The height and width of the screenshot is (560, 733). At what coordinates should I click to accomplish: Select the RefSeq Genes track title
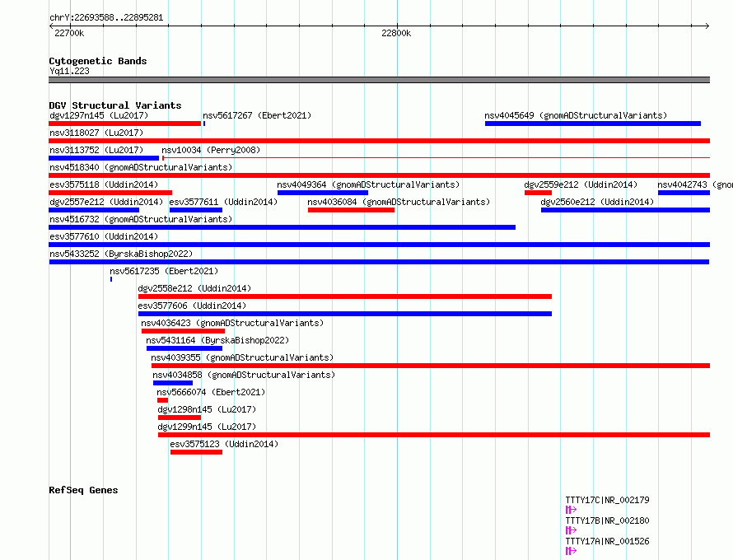coord(83,490)
